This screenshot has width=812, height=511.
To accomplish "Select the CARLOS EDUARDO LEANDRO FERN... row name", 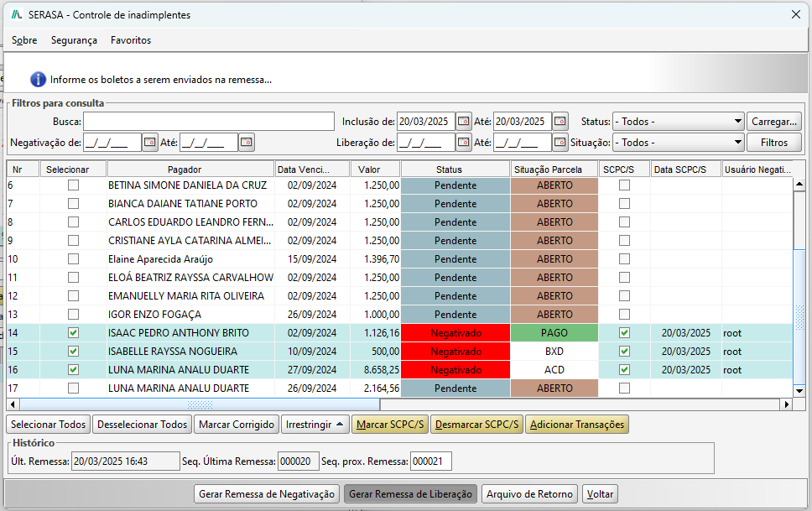I will [190, 222].
